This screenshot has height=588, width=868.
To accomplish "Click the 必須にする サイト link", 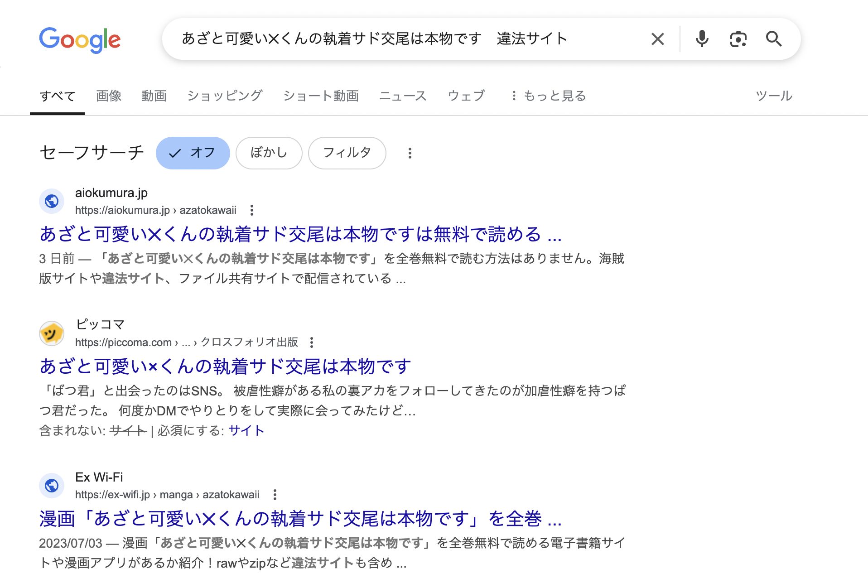I will 246,431.
